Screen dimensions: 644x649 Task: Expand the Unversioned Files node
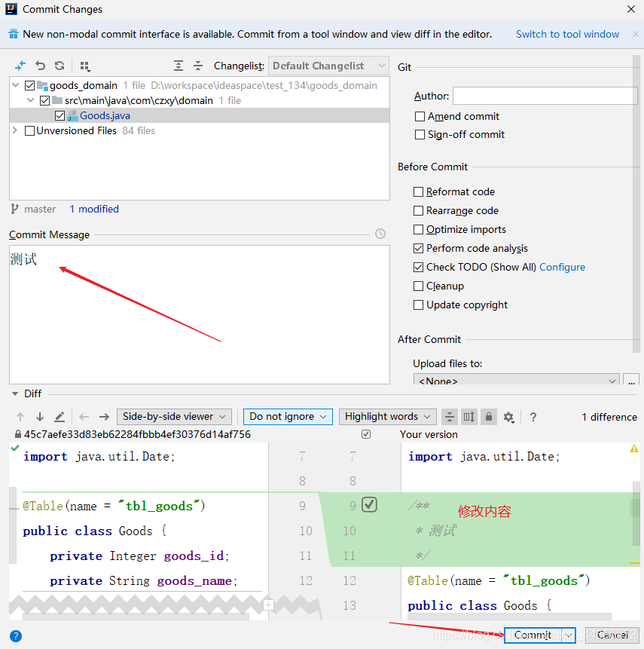point(15,130)
